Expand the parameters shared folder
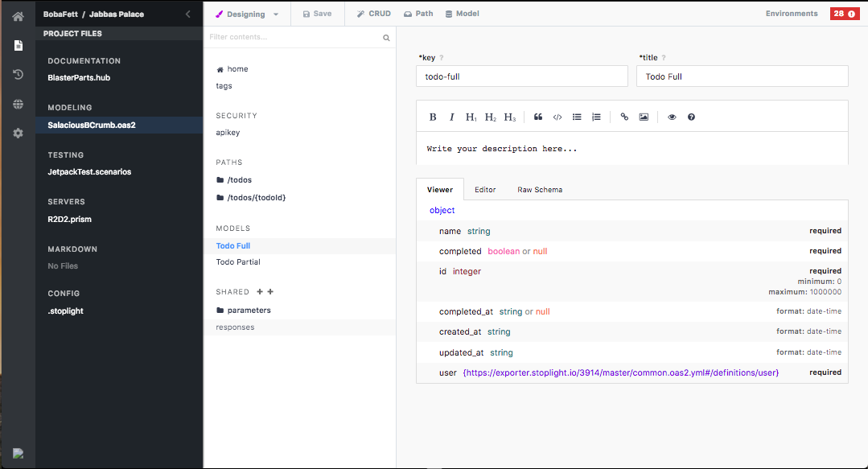Viewport: 868px width, 469px height. pos(248,311)
